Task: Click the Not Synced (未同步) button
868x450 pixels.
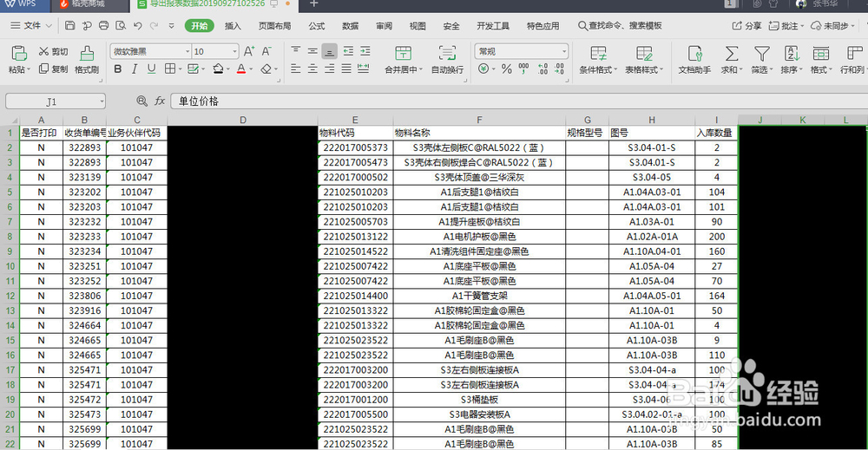Action: [832, 26]
